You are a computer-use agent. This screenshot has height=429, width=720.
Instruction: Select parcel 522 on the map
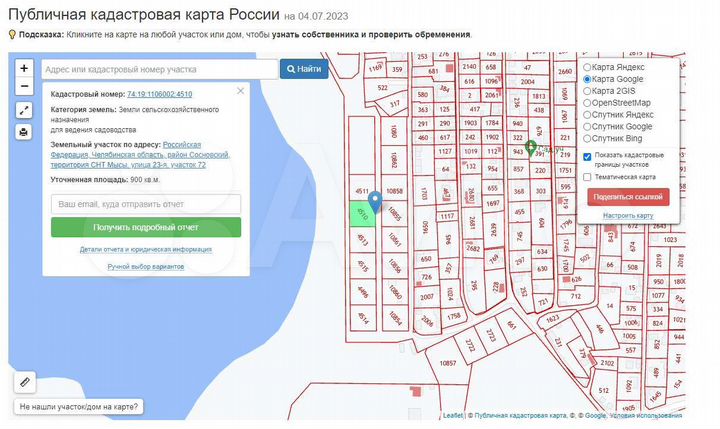point(382,87)
